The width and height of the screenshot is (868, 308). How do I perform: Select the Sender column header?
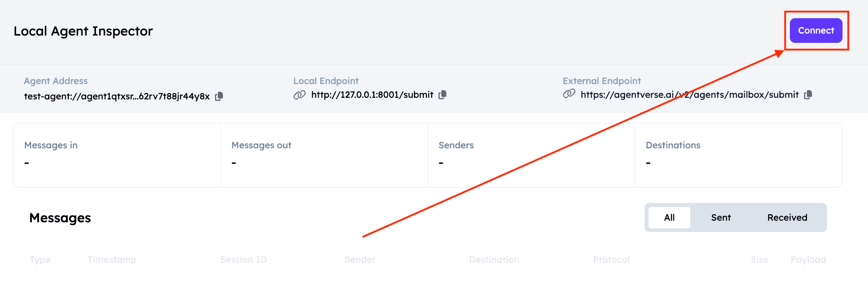pos(360,259)
